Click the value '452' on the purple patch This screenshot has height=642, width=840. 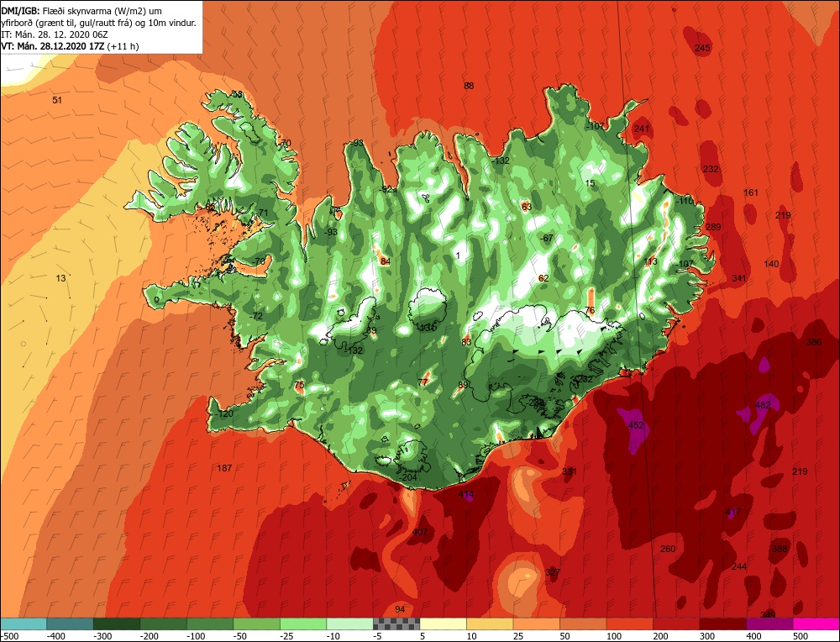pyautogui.click(x=635, y=425)
